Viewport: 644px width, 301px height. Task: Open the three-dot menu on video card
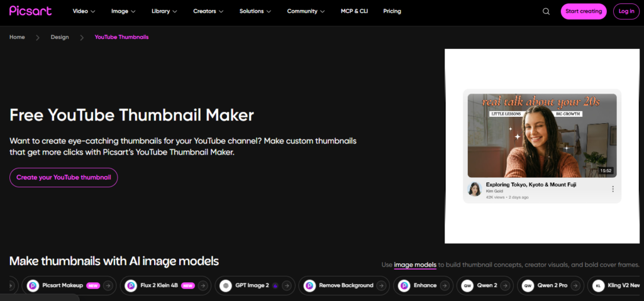point(613,189)
